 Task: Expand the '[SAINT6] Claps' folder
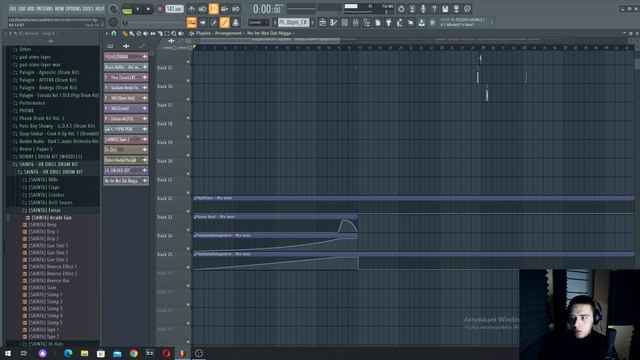[x=44, y=187]
